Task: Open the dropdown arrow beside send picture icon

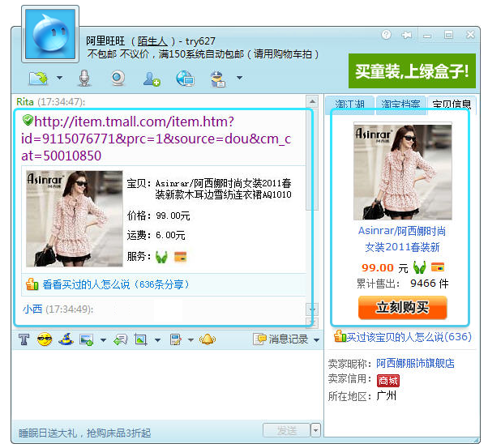Action: (103, 340)
